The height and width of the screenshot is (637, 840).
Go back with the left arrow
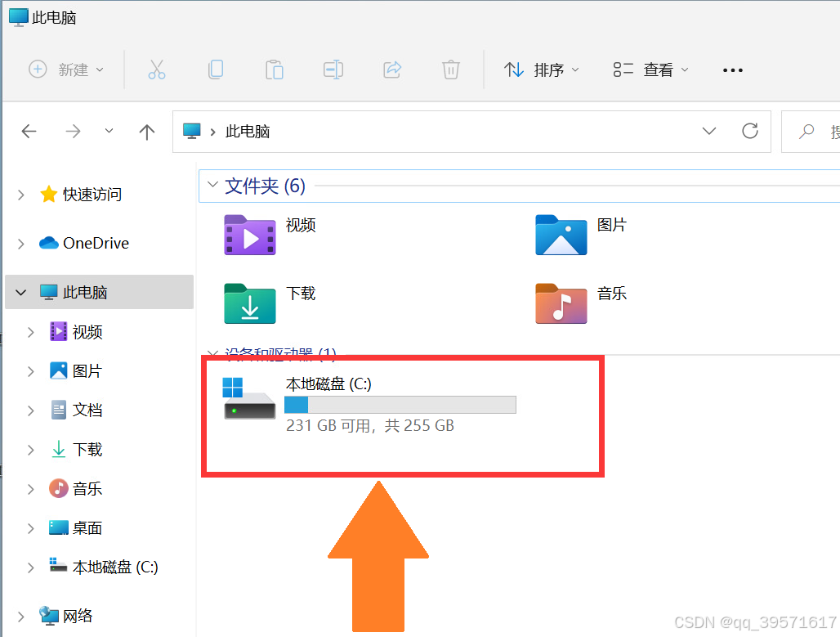29,132
